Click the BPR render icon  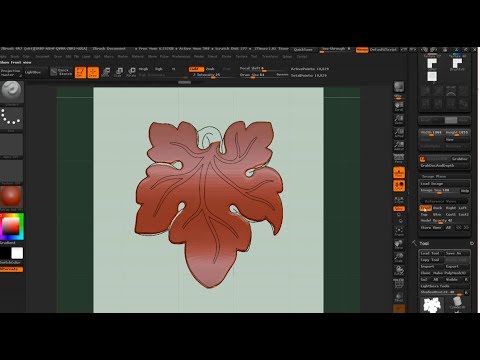coord(399,87)
